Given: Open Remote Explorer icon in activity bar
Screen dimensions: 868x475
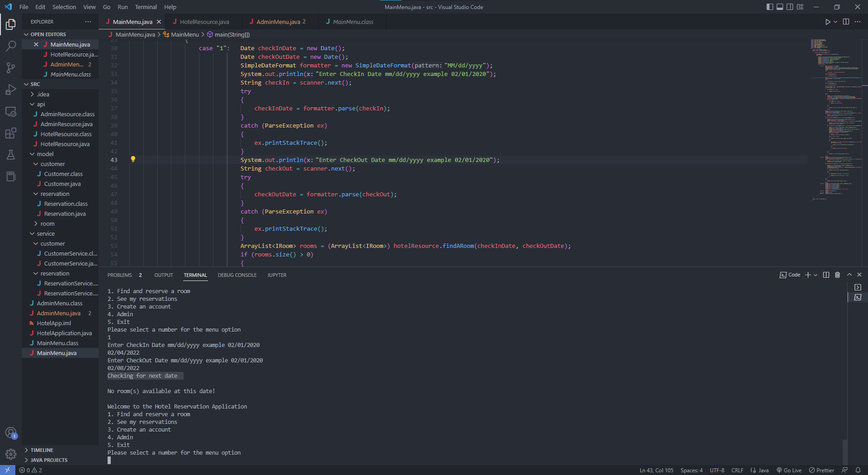Looking at the screenshot, I should 11,111.
